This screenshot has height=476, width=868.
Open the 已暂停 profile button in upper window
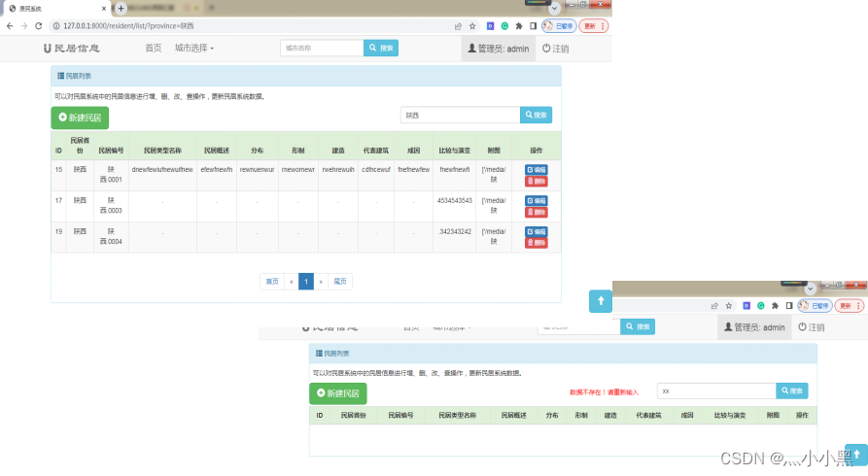tap(559, 26)
